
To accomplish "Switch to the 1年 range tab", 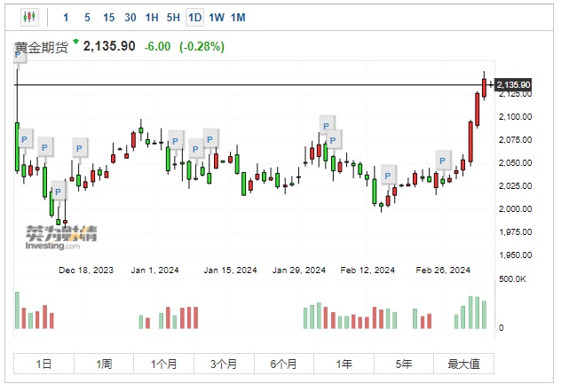I will coord(344,365).
